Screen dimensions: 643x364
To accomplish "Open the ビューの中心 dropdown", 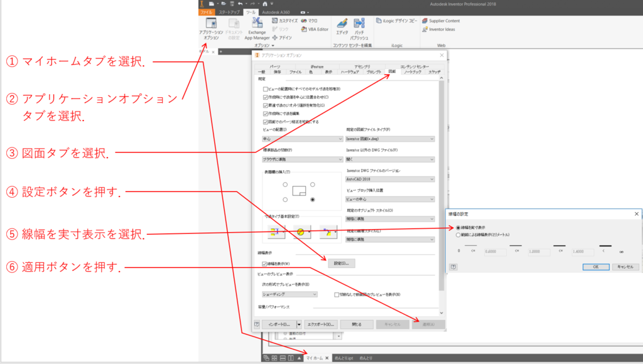I will coord(390,199).
